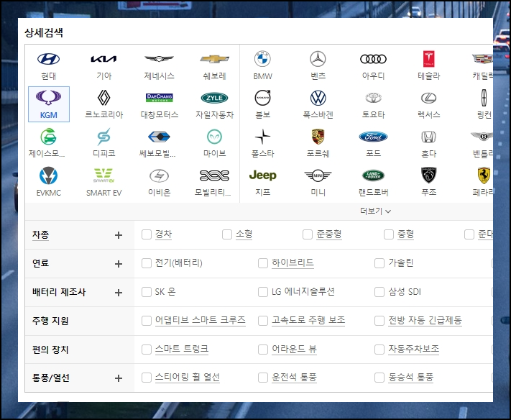Check the 소형 vehicle type box
Viewport: 511px width, 420px height.
click(227, 234)
